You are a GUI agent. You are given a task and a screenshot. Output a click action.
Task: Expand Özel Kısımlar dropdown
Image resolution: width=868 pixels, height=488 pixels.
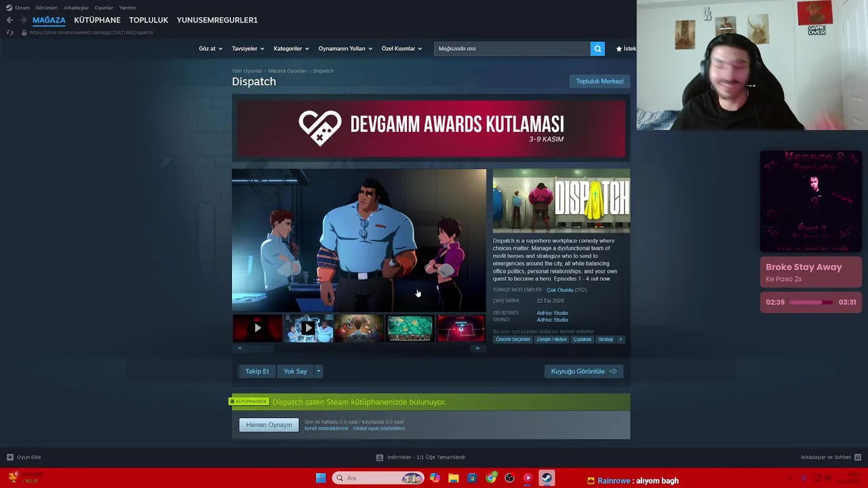[401, 49]
